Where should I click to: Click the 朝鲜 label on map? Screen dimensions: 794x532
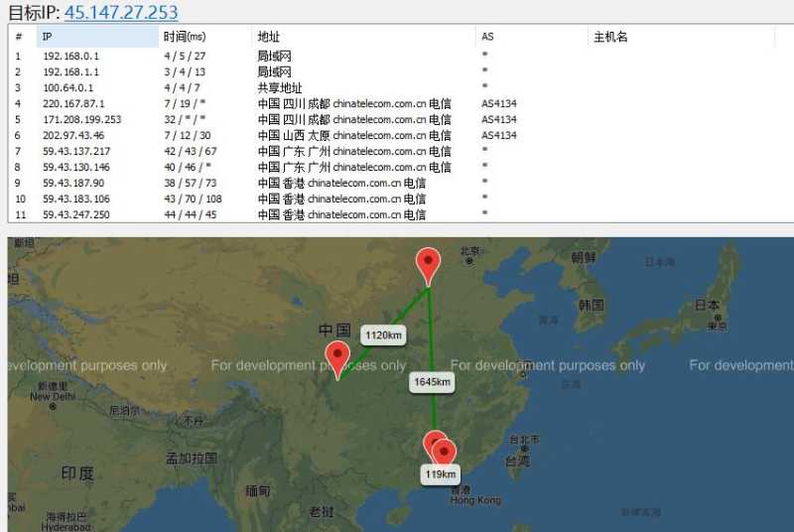pos(584,257)
